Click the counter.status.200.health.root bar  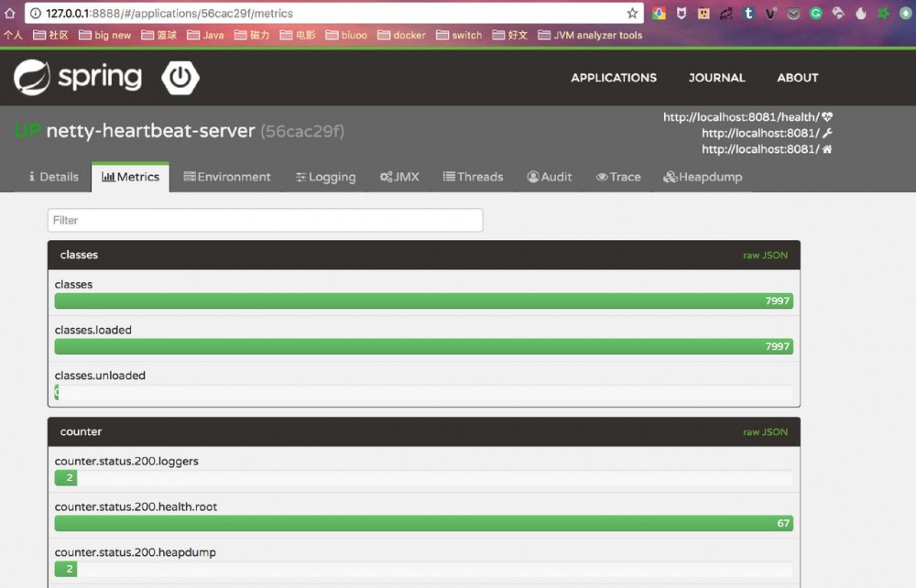click(x=423, y=523)
